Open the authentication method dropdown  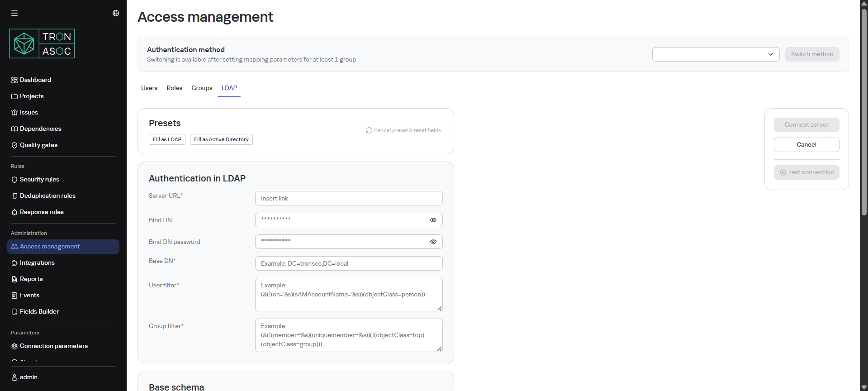(716, 54)
